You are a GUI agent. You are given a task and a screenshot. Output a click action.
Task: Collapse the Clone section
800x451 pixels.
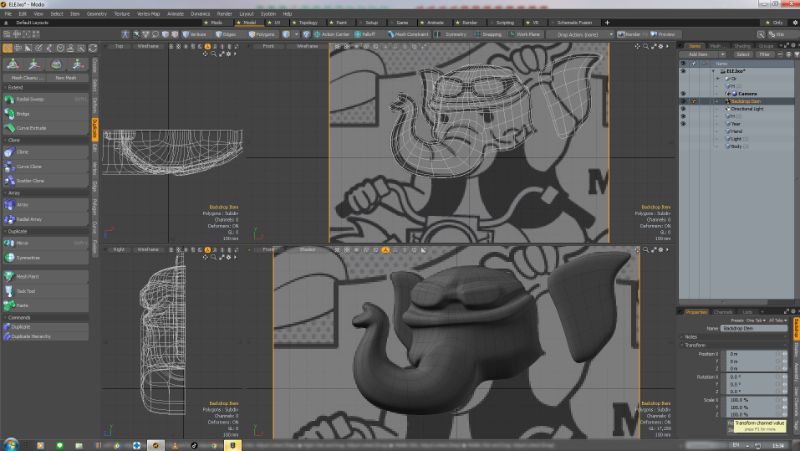point(45,140)
